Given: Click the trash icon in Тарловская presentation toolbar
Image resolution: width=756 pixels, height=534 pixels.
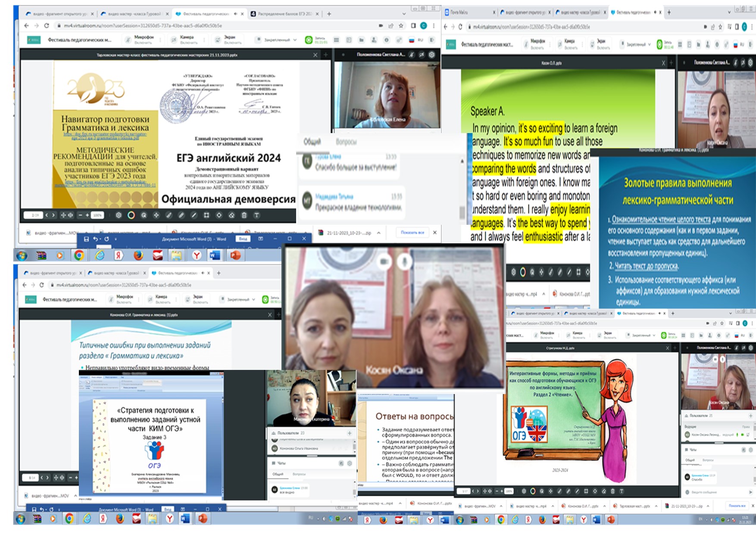Looking at the screenshot, I should point(244,215).
